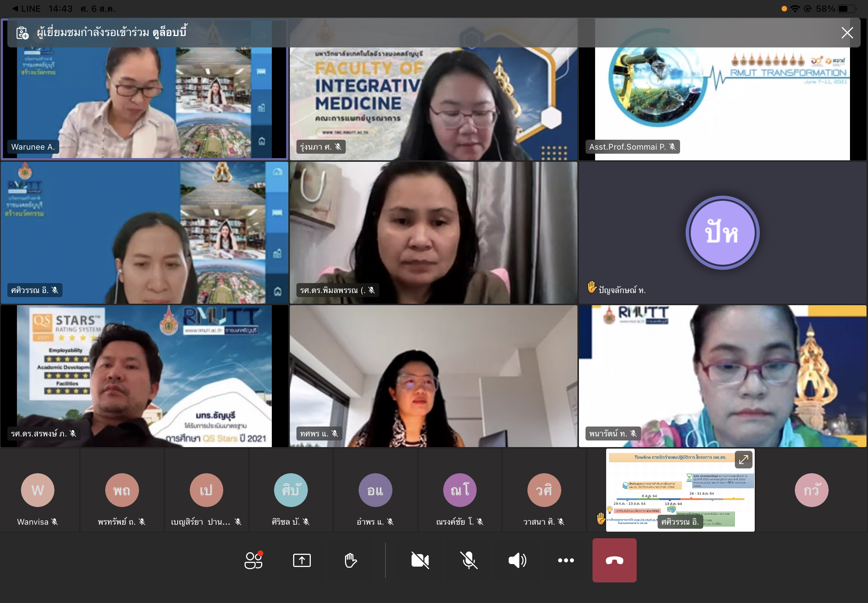This screenshot has height=603, width=868.
Task: Hang up with the red end call button
Action: 614,560
